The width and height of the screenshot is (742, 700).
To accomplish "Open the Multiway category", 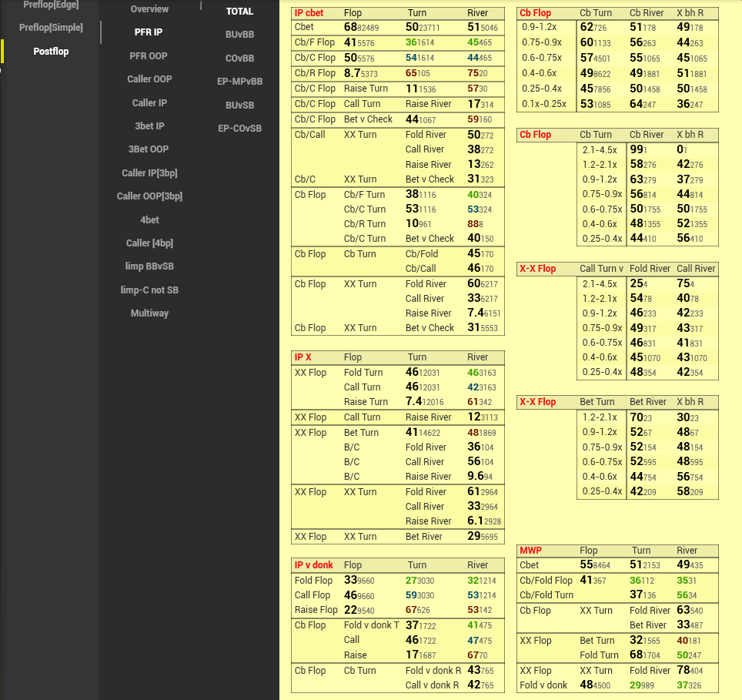I will [149, 313].
